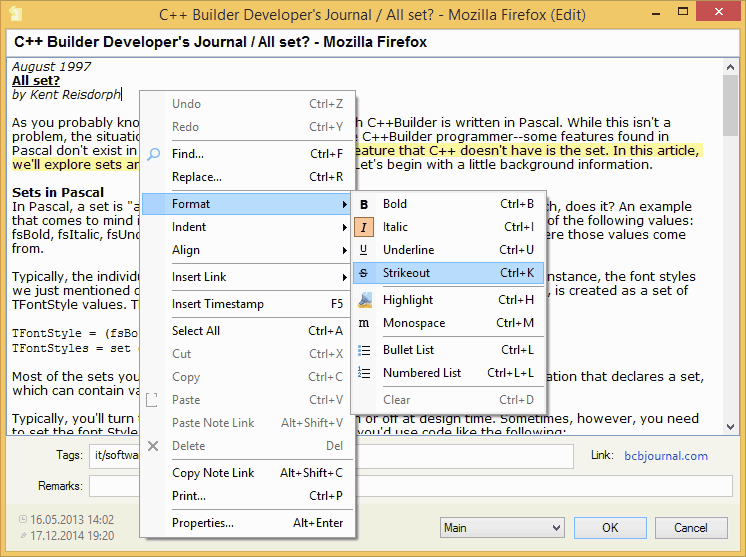Click the OK button

[610, 528]
